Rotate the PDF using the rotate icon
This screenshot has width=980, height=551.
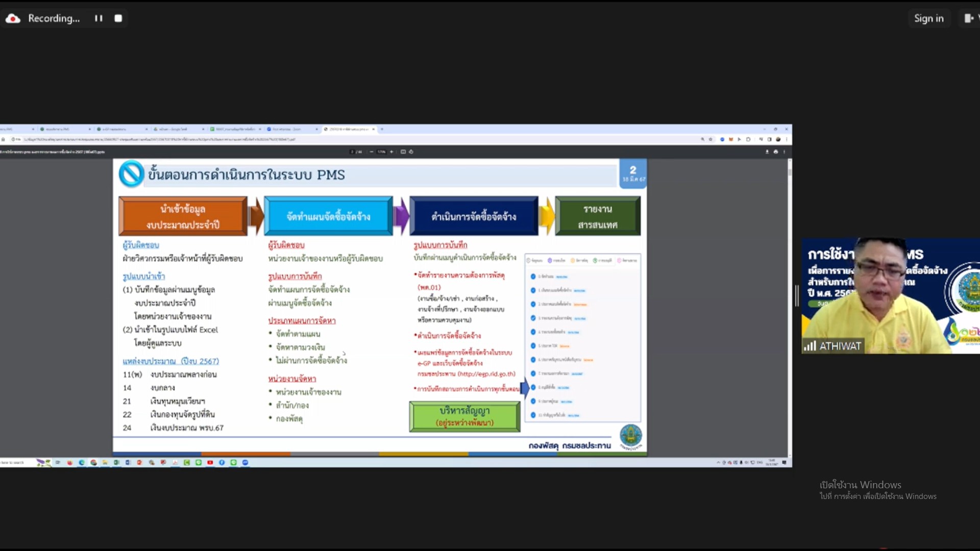coord(411,152)
